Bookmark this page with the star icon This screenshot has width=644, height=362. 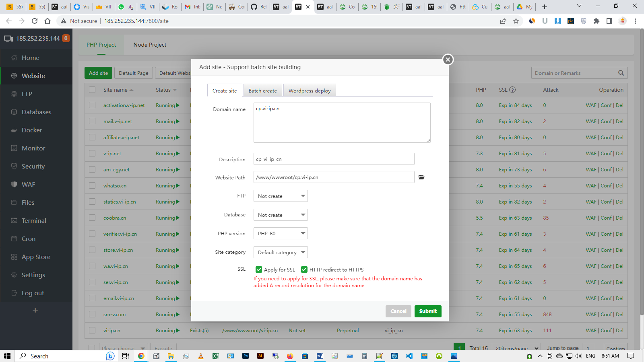pyautogui.click(x=516, y=21)
